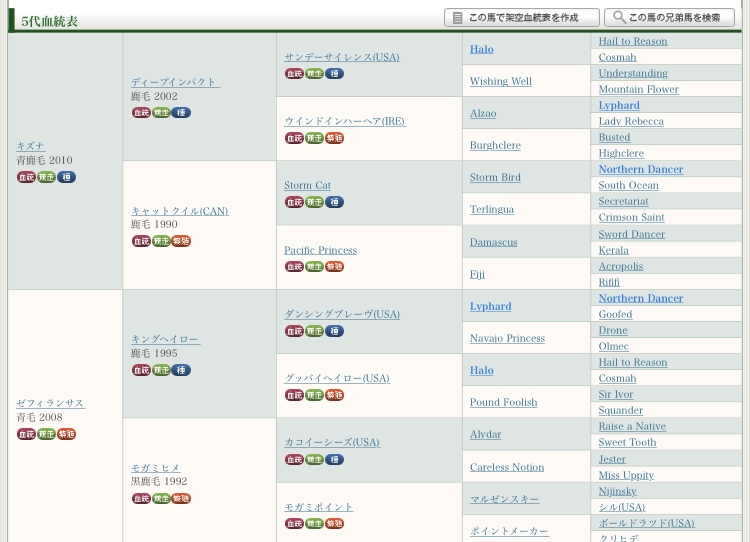Click blue 種 badge under ディープインパクト
Screen dimensions: 750x542
point(181,113)
